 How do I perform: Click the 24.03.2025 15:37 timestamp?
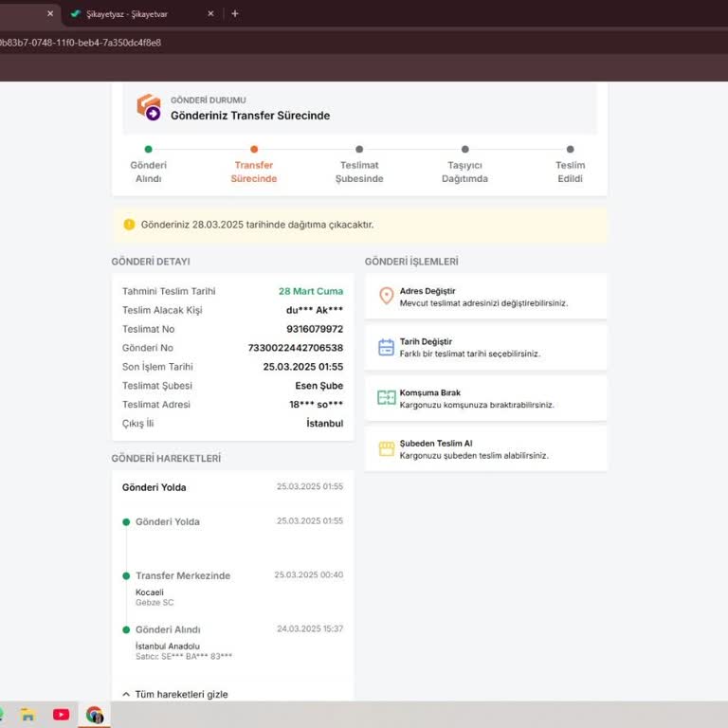pyautogui.click(x=310, y=628)
